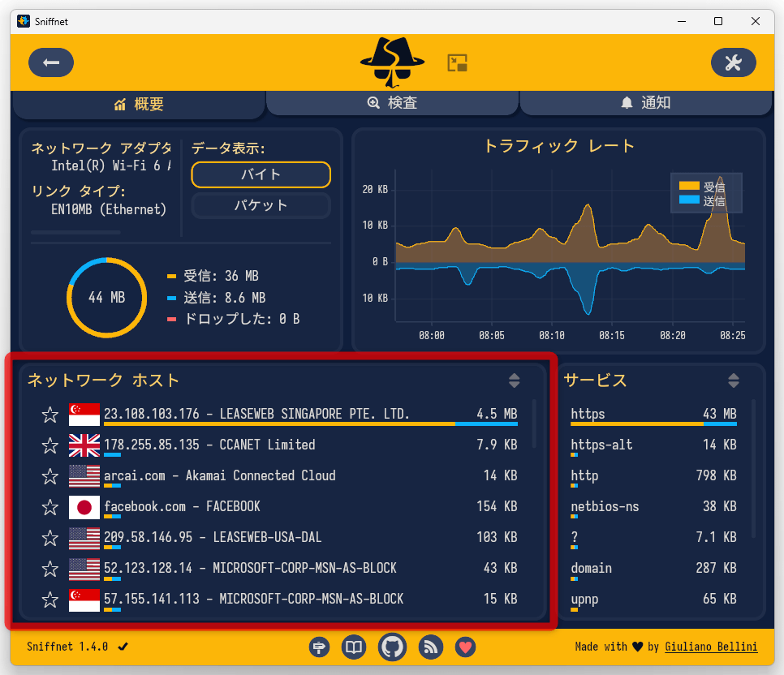
Task: Click the UK flag beside CCANET Limited
Action: click(84, 445)
